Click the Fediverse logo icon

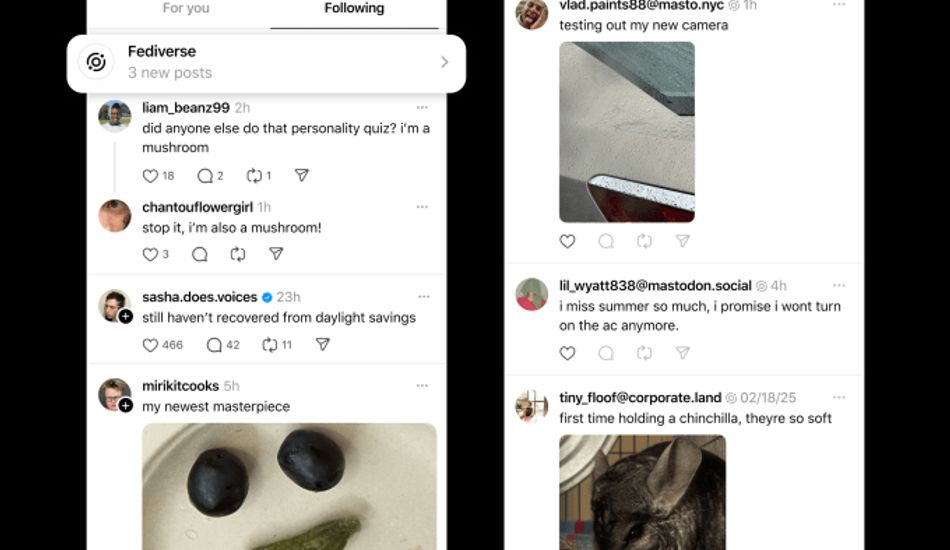pyautogui.click(x=96, y=63)
